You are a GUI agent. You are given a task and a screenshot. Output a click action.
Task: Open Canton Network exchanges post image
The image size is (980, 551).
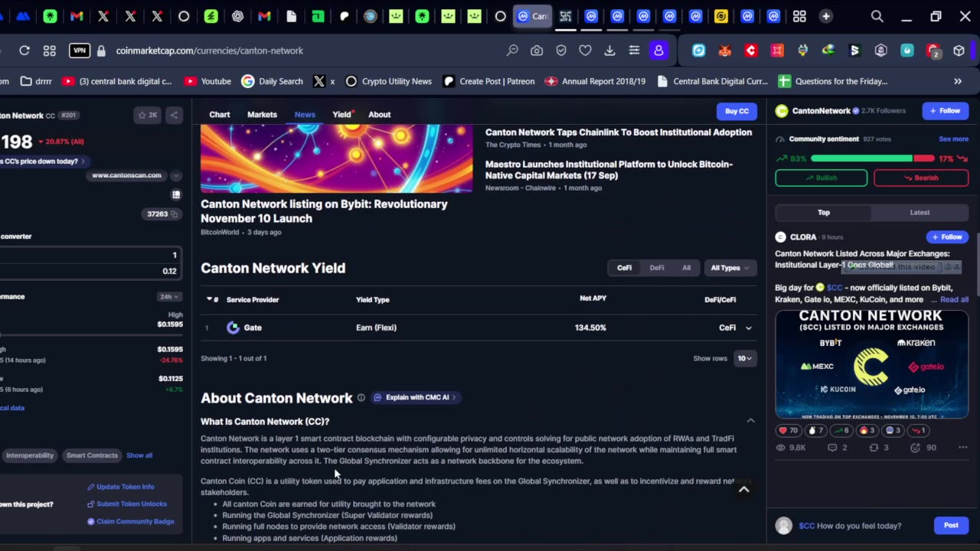click(x=871, y=364)
